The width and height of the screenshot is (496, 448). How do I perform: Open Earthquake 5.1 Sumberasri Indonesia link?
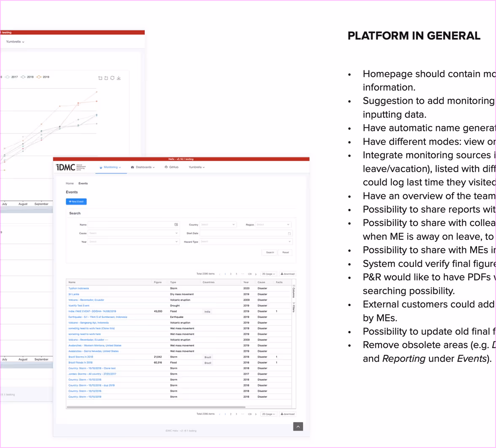[98, 317]
